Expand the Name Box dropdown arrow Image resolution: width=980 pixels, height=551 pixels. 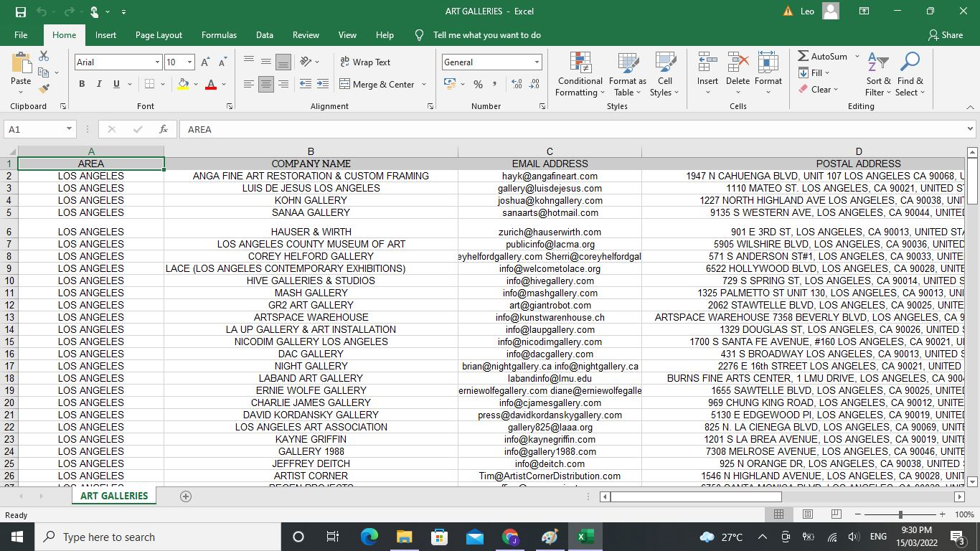pos(69,129)
